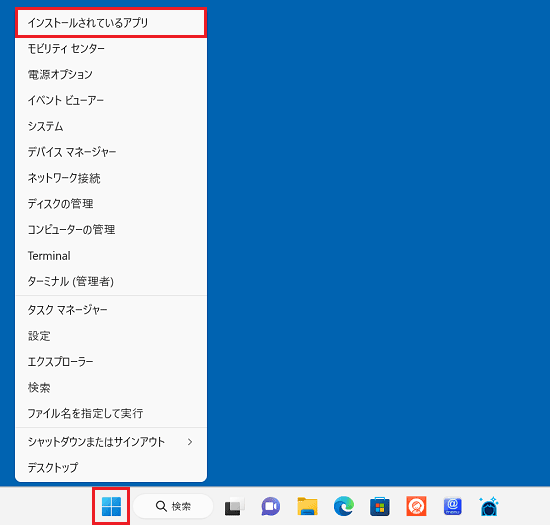Viewport: 550px width, 525px height.
Task: Click the taskbar 検索 search box
Action: [173, 506]
